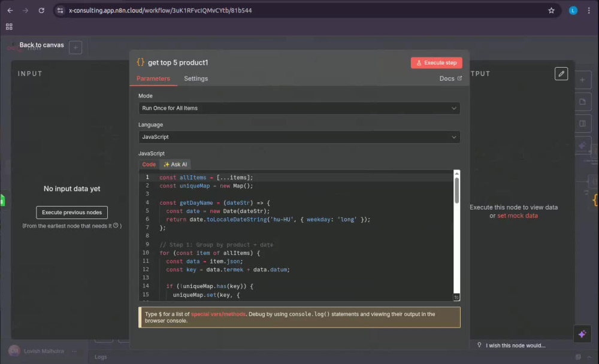This screenshot has width=599, height=364.
Task: Open the browser three-dot menu
Action: [589, 11]
